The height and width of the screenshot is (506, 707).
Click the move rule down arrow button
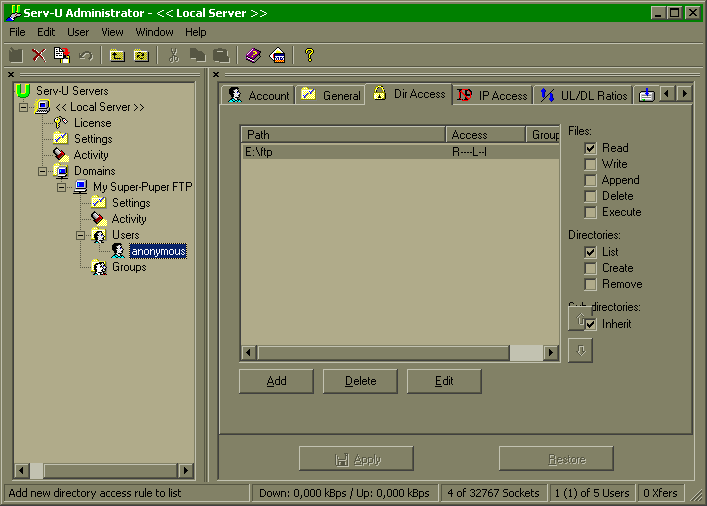580,350
